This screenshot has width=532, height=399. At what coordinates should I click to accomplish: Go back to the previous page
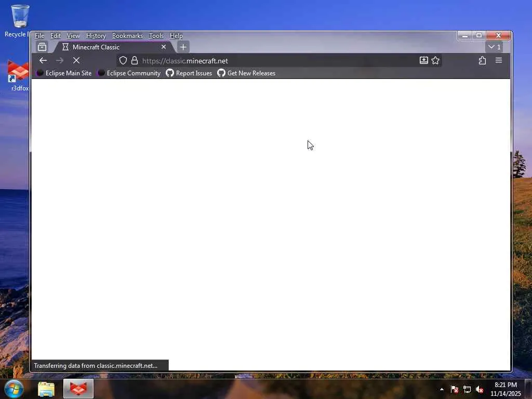(x=43, y=60)
